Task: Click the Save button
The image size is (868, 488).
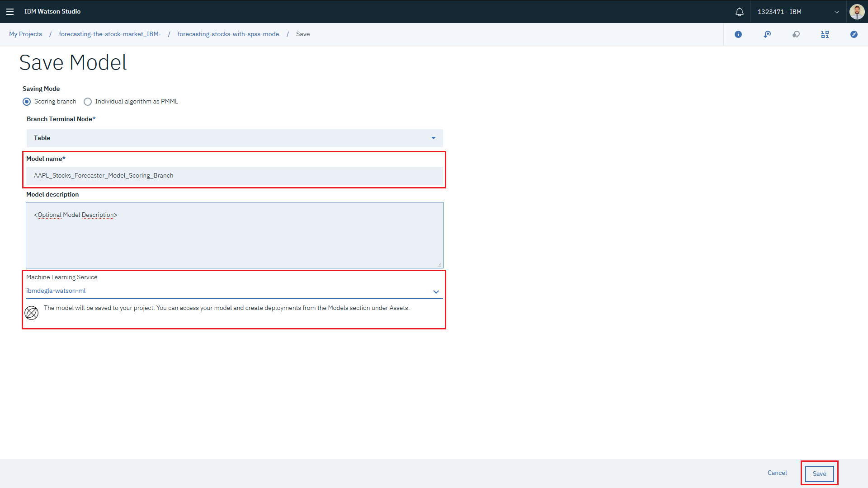Action: (x=819, y=474)
